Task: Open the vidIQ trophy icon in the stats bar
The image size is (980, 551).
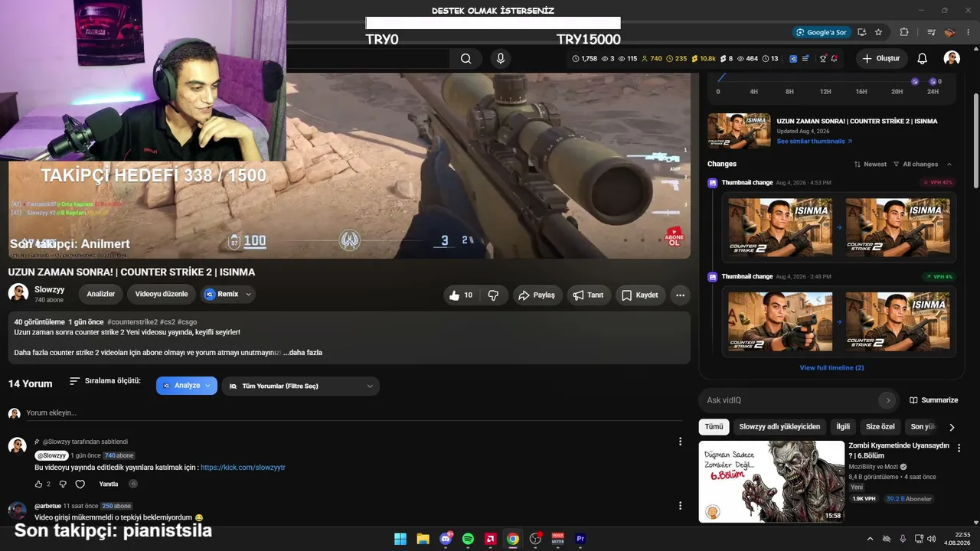Action: (823, 59)
